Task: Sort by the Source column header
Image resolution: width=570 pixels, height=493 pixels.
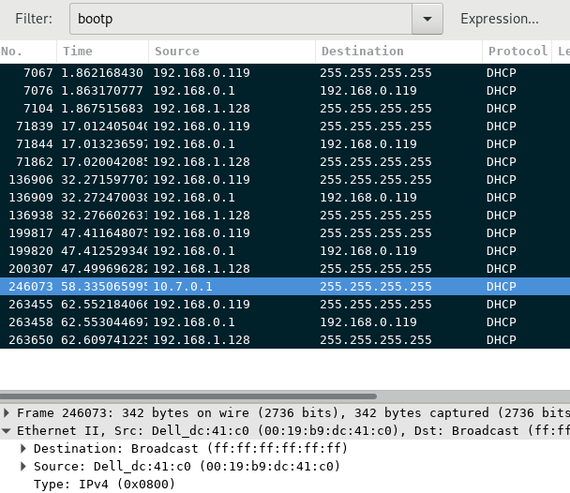Action: pyautogui.click(x=232, y=51)
